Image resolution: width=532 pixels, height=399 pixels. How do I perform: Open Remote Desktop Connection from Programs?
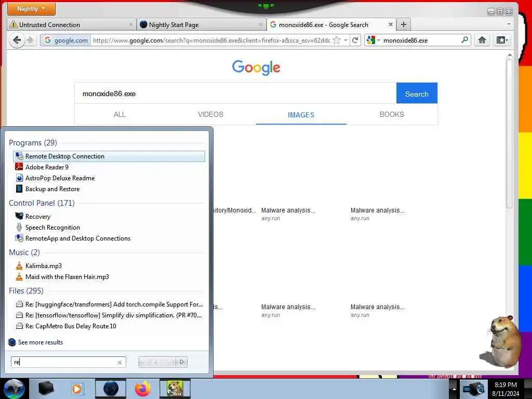(109, 156)
